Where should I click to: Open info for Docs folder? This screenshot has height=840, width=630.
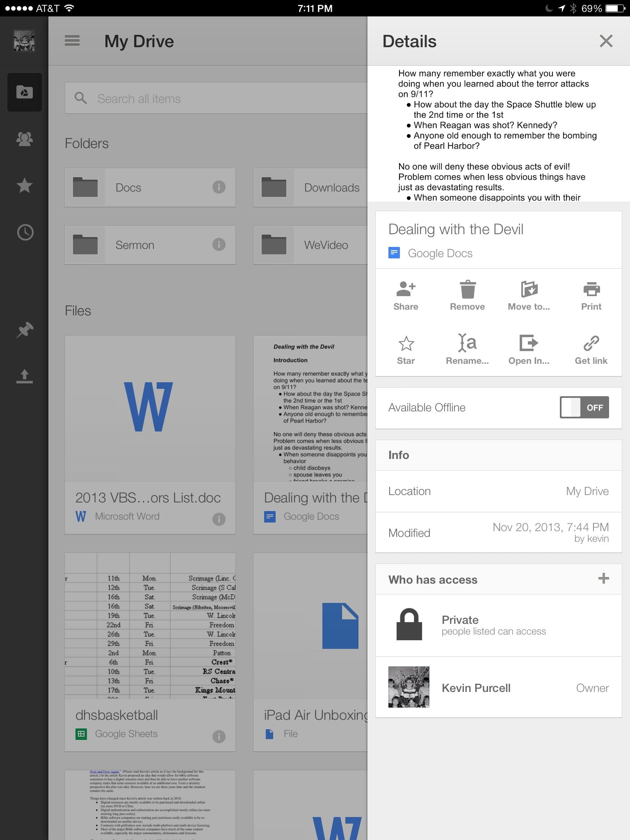219,187
